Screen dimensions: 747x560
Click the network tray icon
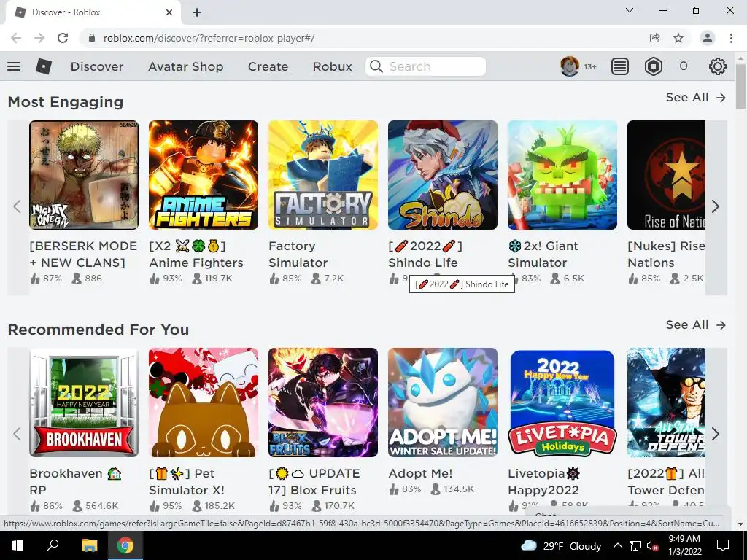(x=635, y=545)
